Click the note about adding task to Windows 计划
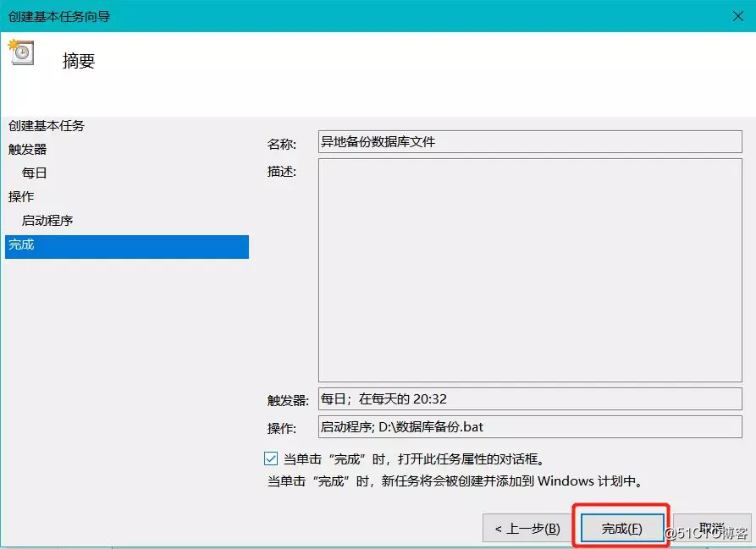 coord(455,481)
